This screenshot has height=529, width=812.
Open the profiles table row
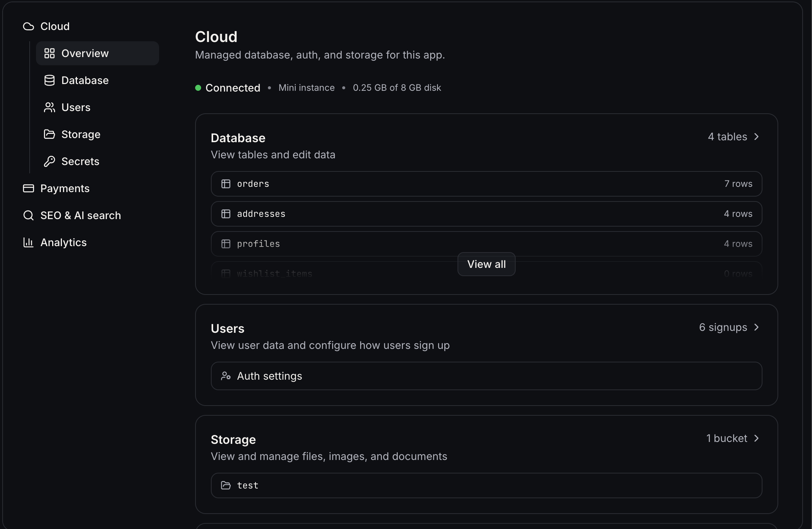(486, 244)
